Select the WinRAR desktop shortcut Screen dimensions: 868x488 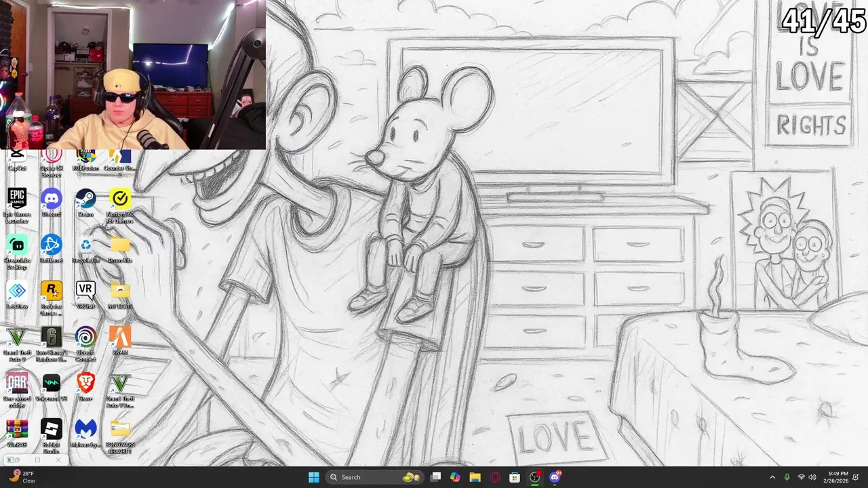[17, 433]
